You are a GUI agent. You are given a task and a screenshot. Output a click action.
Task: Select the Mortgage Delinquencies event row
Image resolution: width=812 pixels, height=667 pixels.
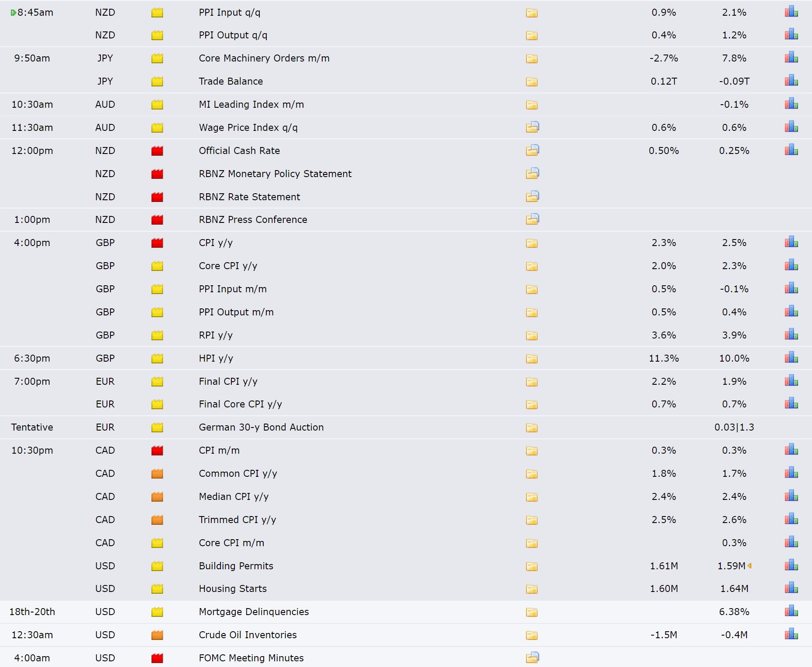pyautogui.click(x=406, y=612)
